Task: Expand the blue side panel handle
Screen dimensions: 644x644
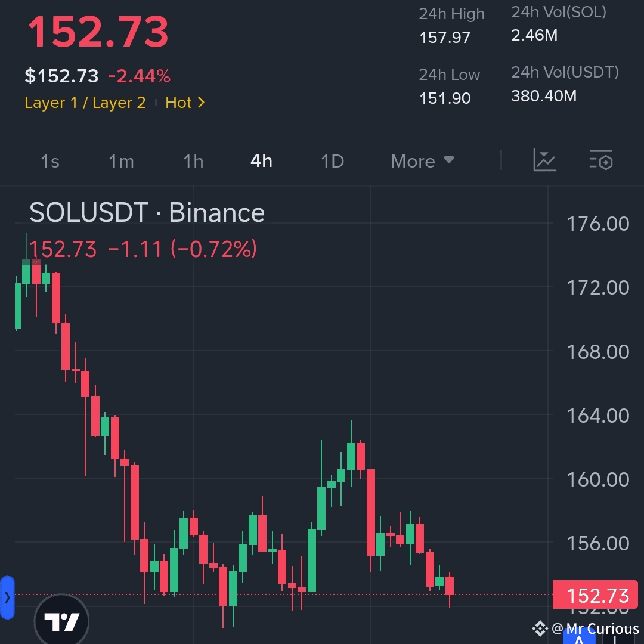Action: pos(7,597)
